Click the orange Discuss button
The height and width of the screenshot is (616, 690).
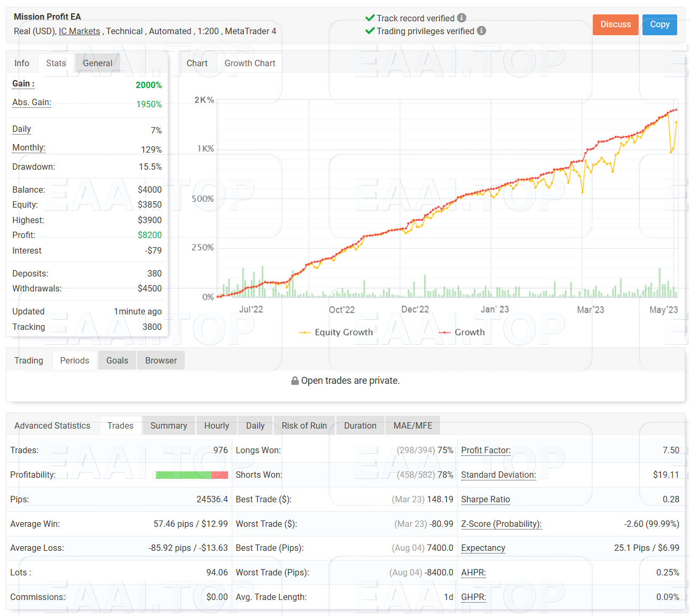pyautogui.click(x=615, y=25)
